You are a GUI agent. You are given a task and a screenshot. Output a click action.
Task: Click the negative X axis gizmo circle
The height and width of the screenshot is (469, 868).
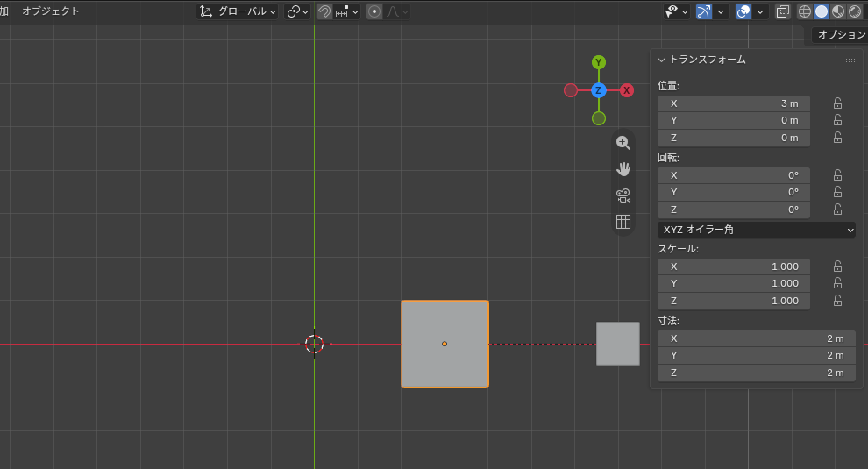(571, 90)
